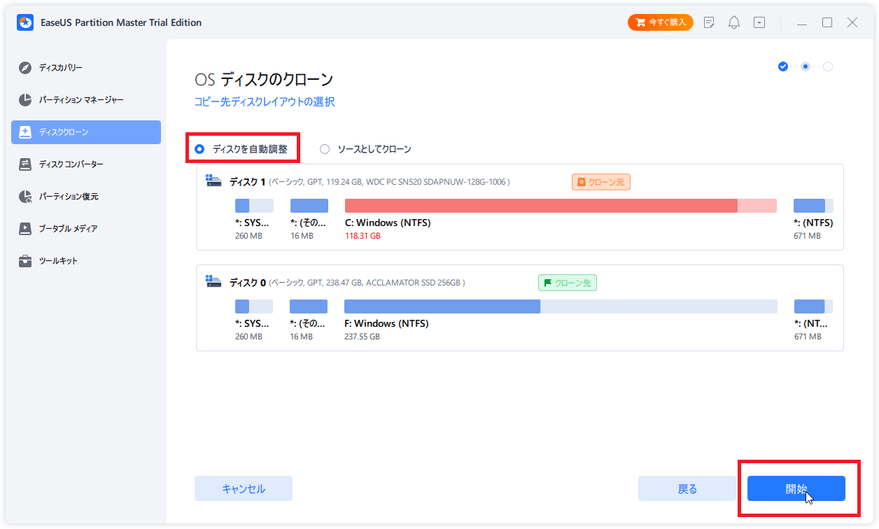
Task: Click the red C: Windows partition bar
Action: click(541, 205)
